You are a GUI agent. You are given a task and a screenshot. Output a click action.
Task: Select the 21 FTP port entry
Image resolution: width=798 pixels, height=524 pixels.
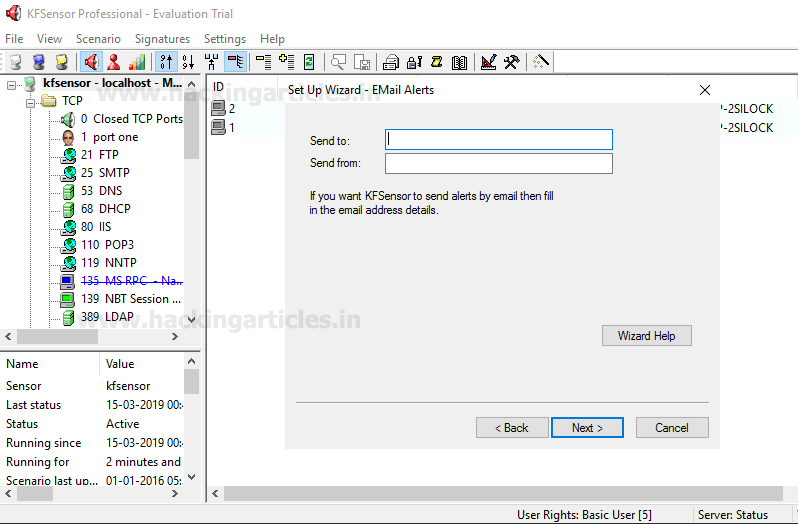100,155
